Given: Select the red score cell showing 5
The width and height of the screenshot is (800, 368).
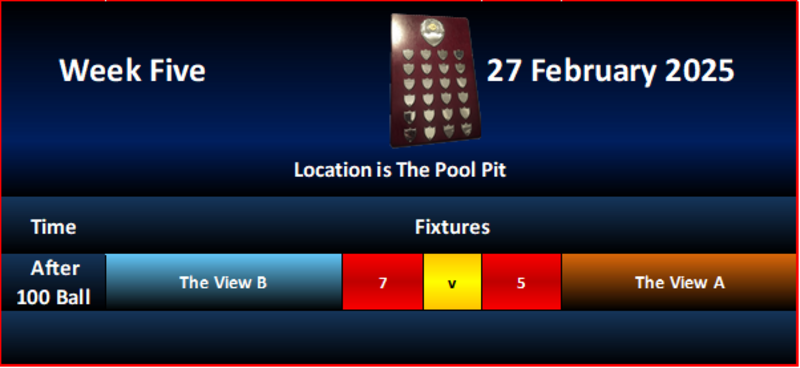Looking at the screenshot, I should [x=521, y=282].
